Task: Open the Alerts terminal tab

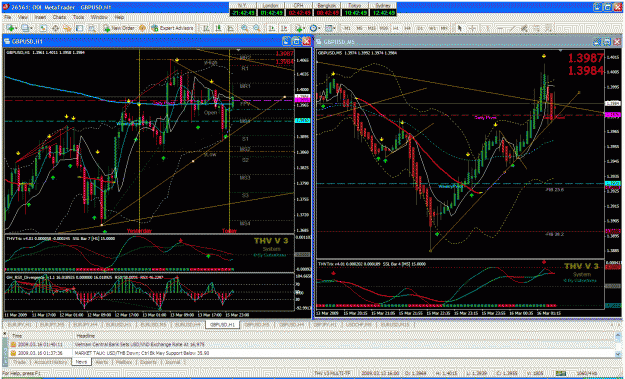Action: tap(103, 362)
